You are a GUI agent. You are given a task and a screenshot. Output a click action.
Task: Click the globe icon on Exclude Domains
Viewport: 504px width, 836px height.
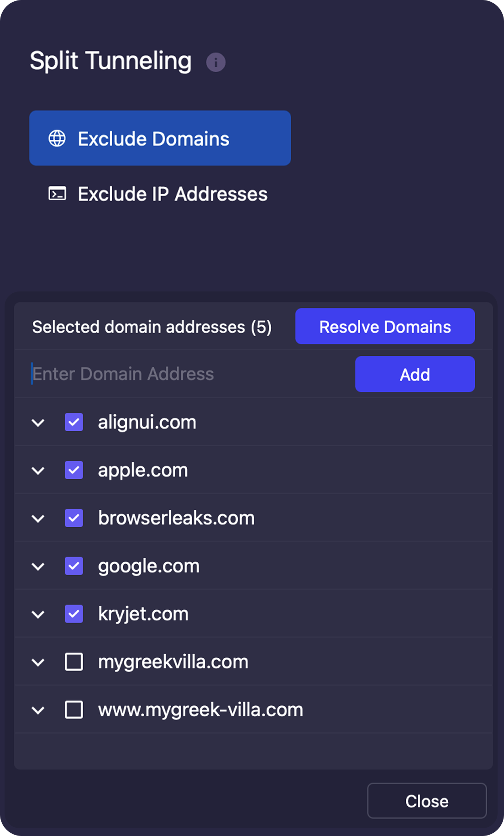click(x=58, y=138)
